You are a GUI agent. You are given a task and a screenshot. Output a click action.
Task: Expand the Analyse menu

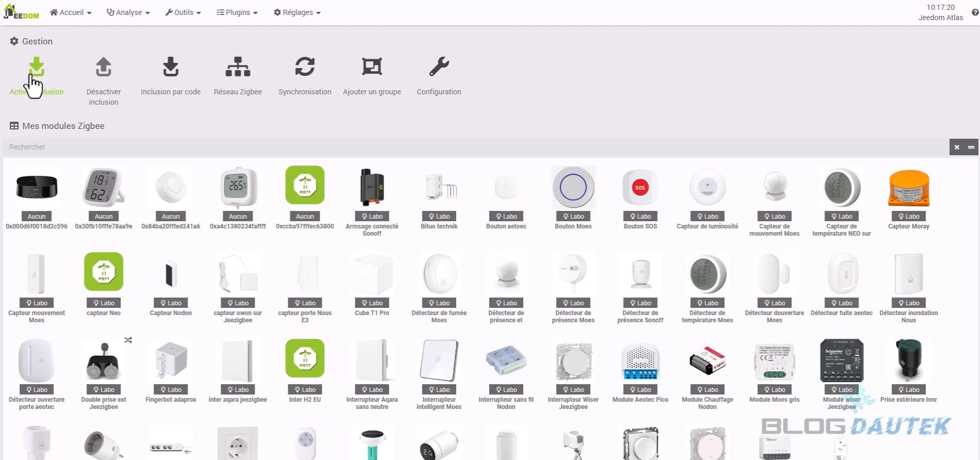point(128,12)
